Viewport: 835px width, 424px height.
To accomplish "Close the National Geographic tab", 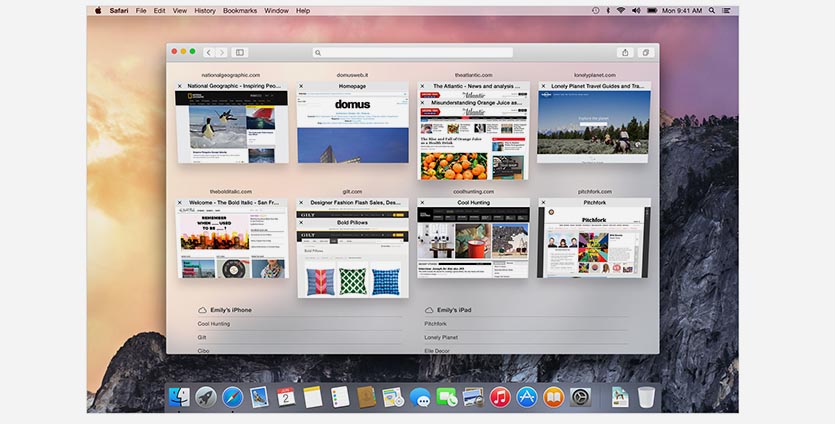I will (180, 87).
